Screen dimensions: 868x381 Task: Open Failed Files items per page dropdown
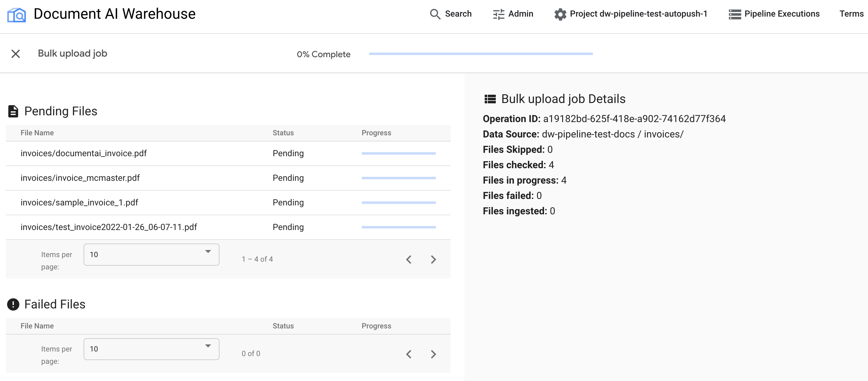point(151,349)
